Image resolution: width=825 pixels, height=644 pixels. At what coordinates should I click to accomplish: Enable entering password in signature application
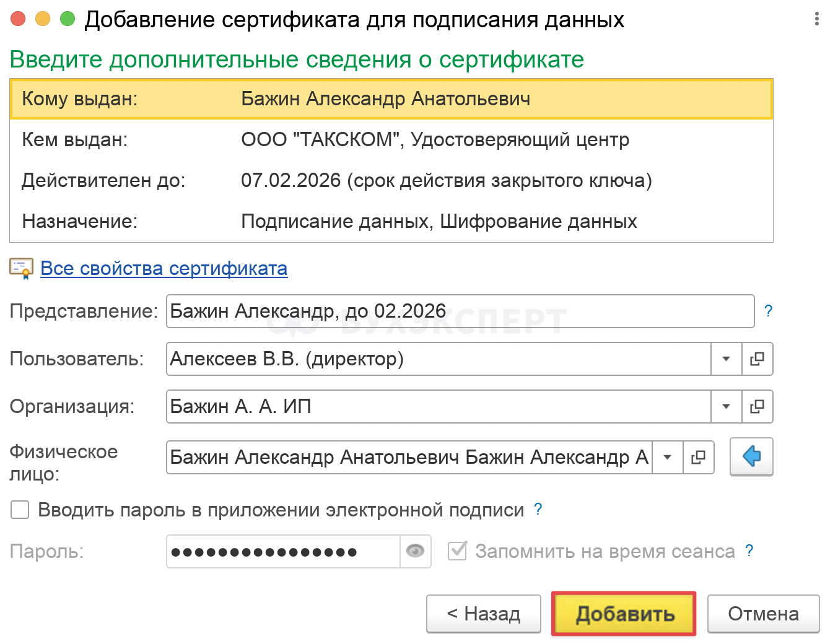pyautogui.click(x=20, y=510)
